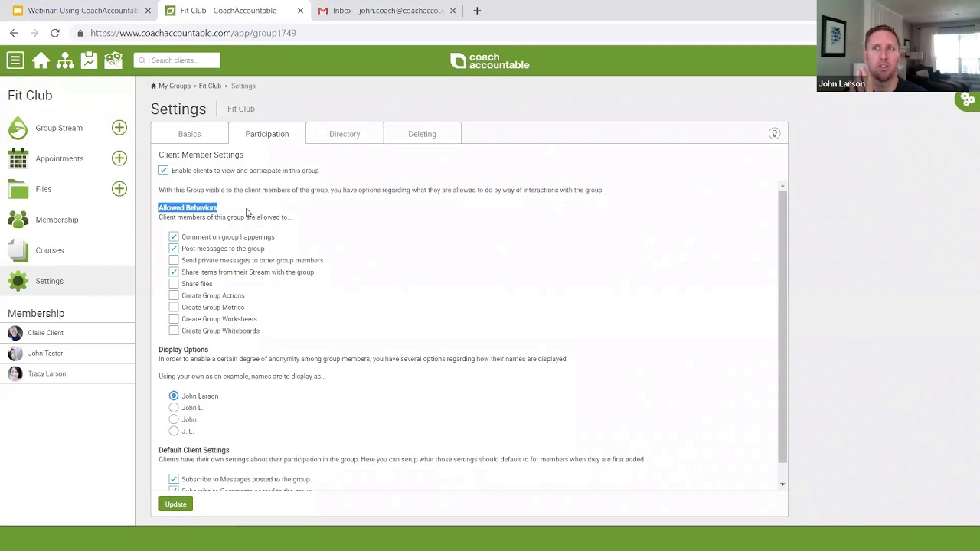Open Fit Club breadcrumb link
Viewport: 980px width, 551px height.
210,86
